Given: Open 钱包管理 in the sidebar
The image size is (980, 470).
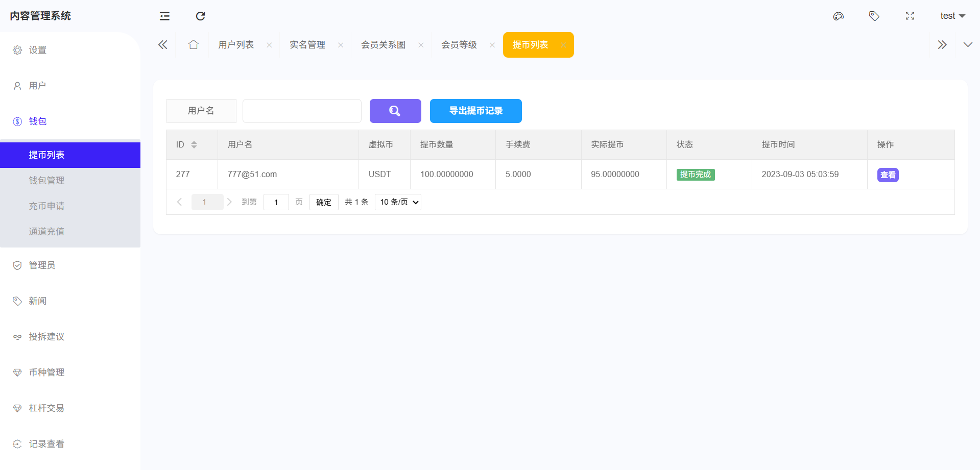Looking at the screenshot, I should tap(46, 181).
